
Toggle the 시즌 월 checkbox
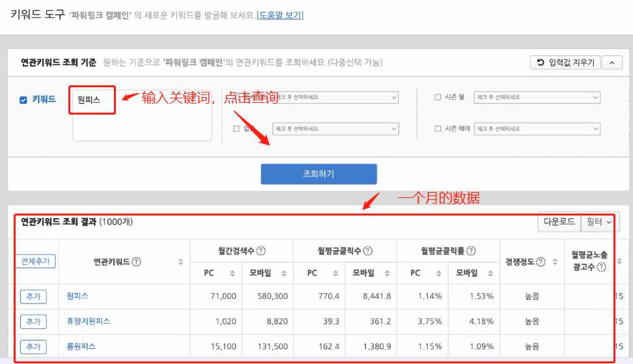coord(438,97)
